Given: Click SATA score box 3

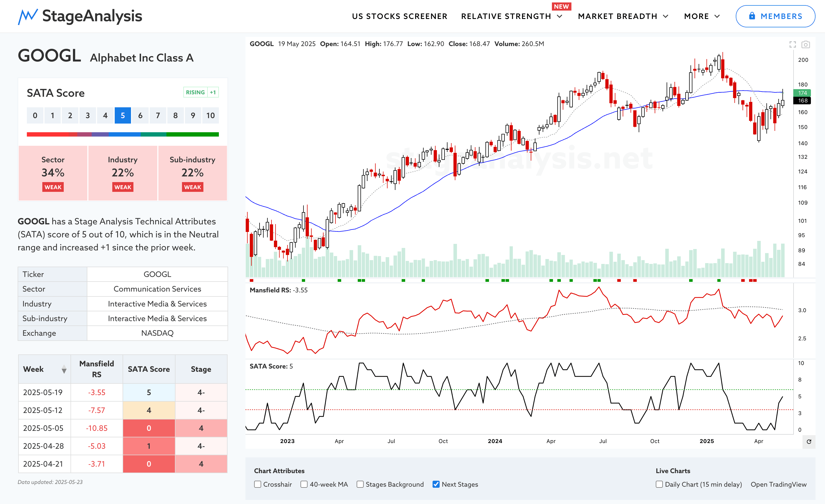Looking at the screenshot, I should pos(88,115).
